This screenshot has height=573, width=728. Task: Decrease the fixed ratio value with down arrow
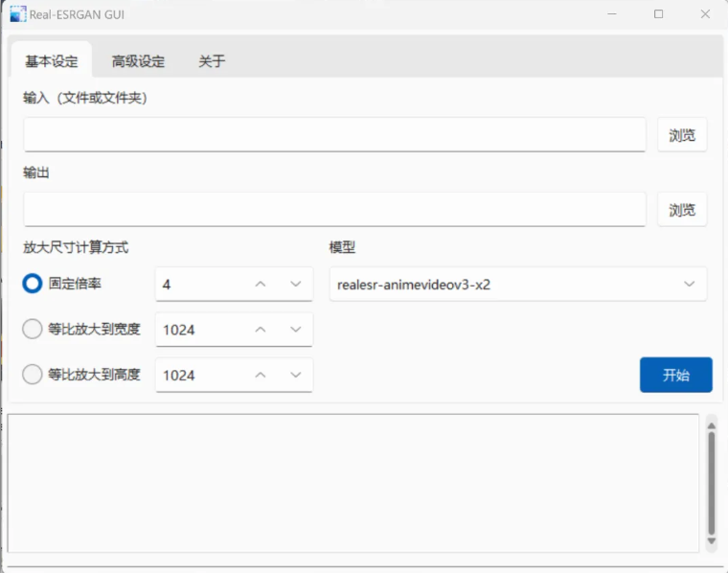coord(295,285)
